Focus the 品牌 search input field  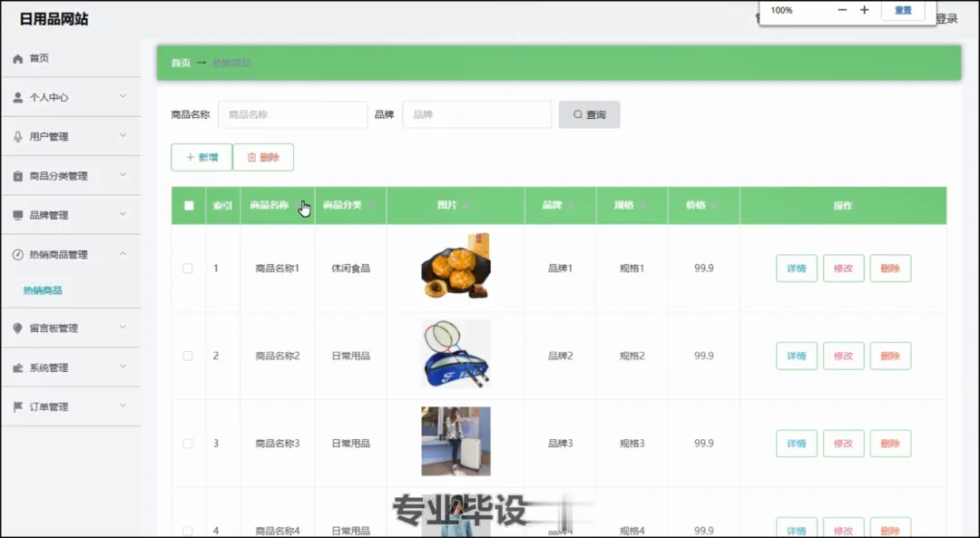477,115
